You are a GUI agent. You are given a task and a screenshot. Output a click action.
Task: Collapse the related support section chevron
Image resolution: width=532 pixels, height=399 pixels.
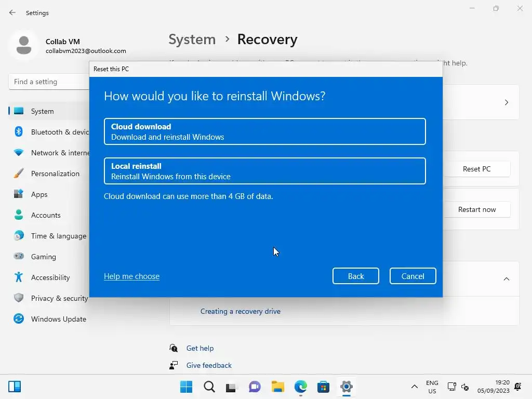coord(506,279)
